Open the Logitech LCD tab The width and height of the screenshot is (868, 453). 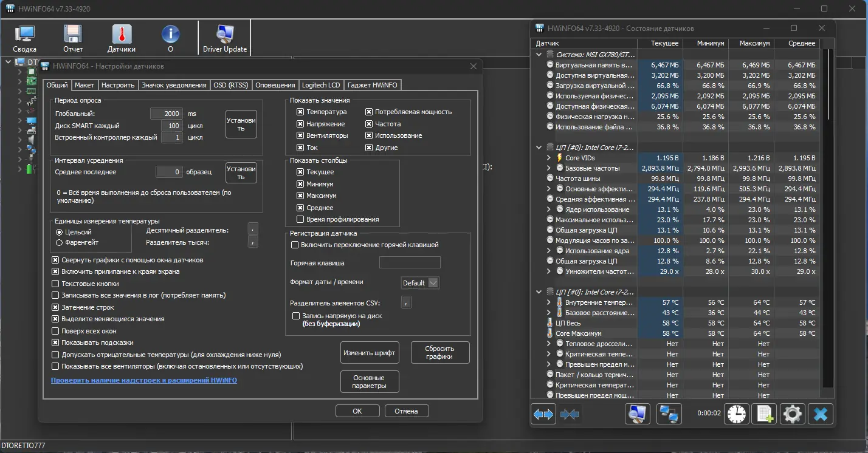point(321,85)
